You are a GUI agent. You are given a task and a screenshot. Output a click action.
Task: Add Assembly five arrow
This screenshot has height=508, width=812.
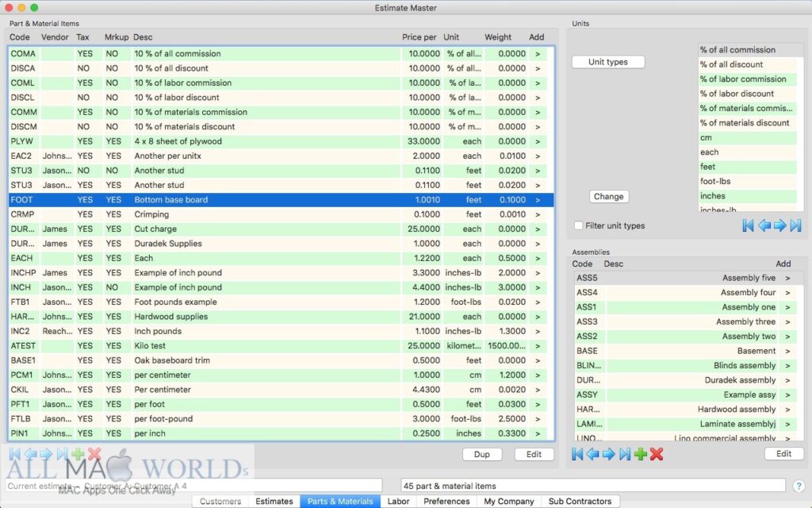[x=787, y=279]
